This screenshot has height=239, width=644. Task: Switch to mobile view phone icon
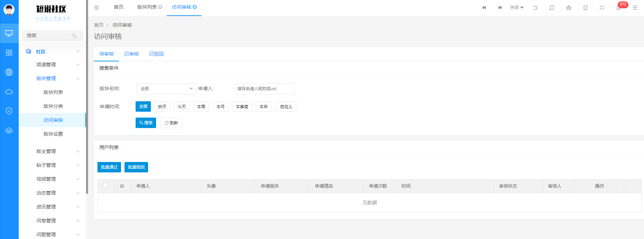click(x=585, y=7)
